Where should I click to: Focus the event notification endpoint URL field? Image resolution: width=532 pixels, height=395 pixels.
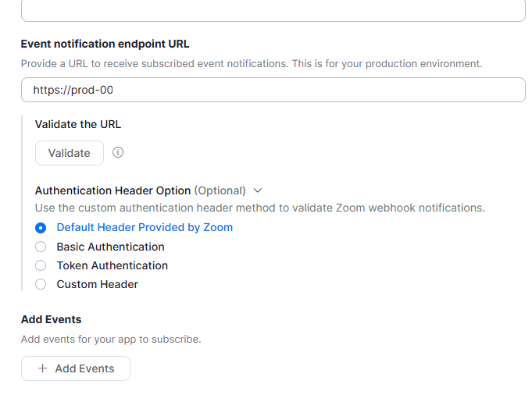click(x=273, y=90)
